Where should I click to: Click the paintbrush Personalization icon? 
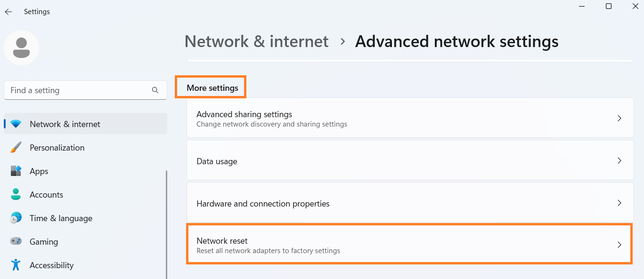[16, 148]
